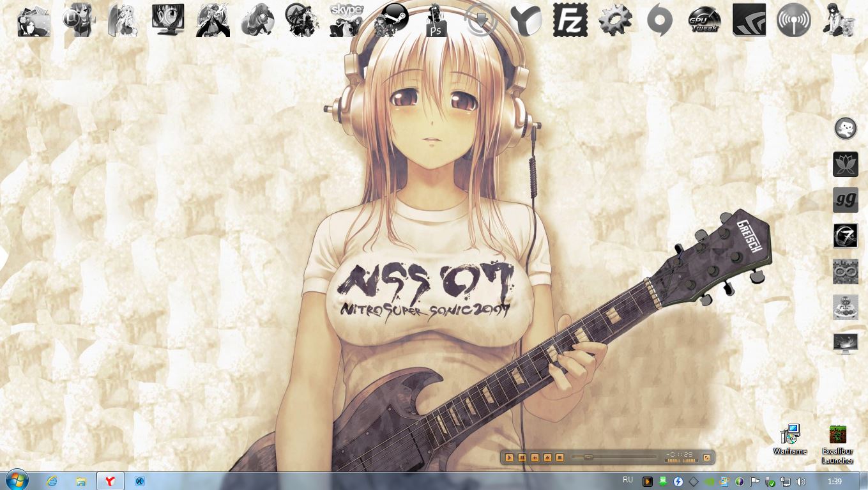Screen dimensions: 868x490
Task: Click the Show Desktop button at the taskbar edge
Action: coord(863,481)
